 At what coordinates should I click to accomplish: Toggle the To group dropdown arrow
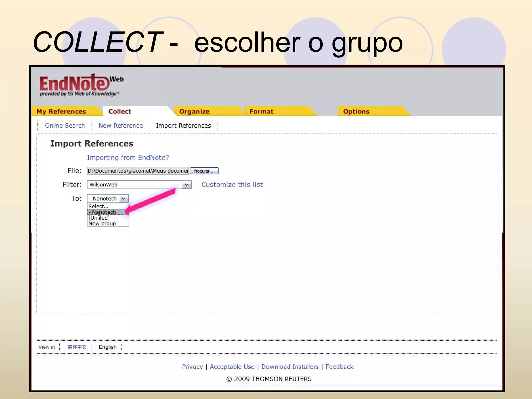tap(124, 199)
